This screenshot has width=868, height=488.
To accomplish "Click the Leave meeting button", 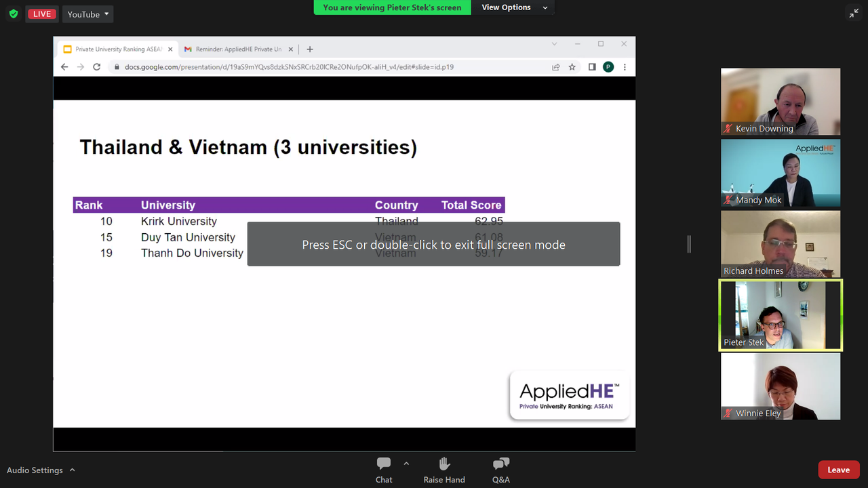I will [x=839, y=469].
